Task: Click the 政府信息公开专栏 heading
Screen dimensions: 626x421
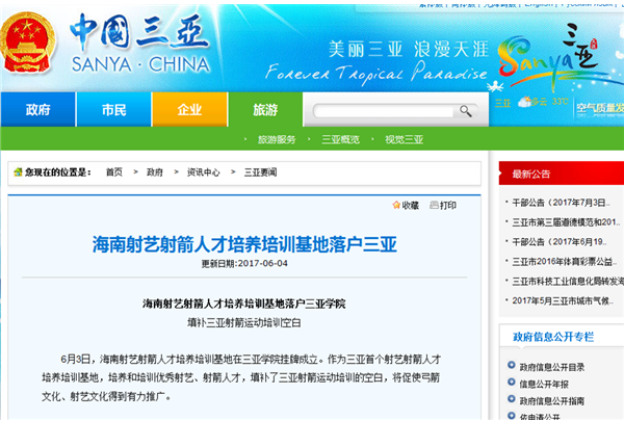Action: [553, 337]
